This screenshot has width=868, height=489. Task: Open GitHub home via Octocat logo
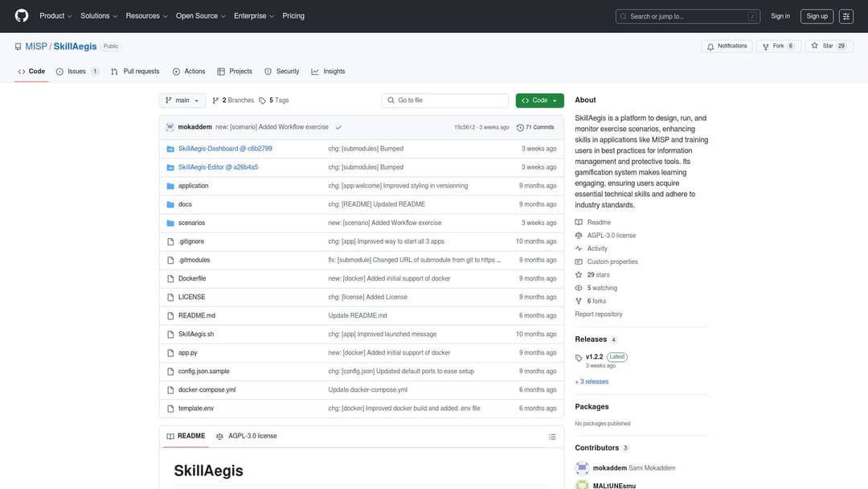tap(22, 15)
